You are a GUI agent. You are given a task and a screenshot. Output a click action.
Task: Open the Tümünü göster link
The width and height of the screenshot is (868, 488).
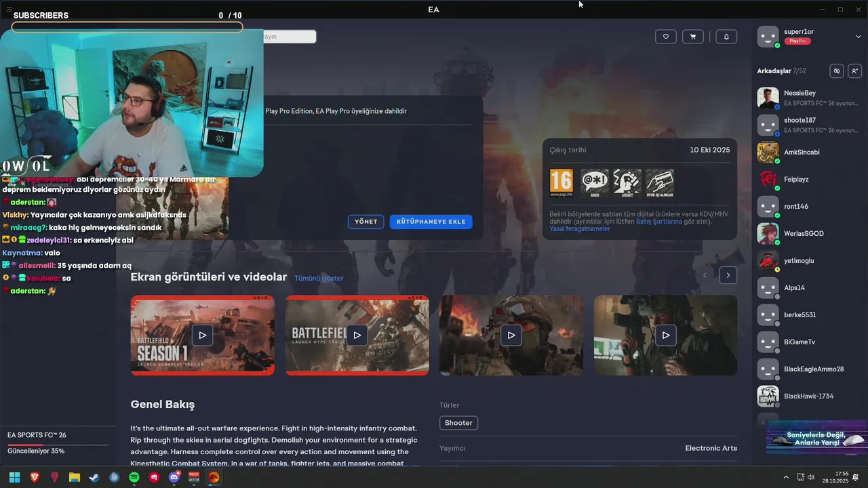(319, 278)
